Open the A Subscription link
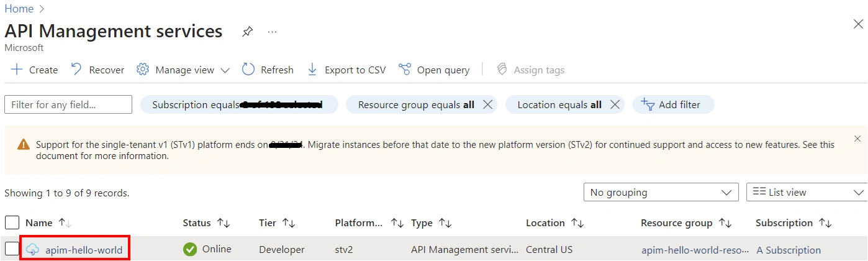 tap(789, 250)
